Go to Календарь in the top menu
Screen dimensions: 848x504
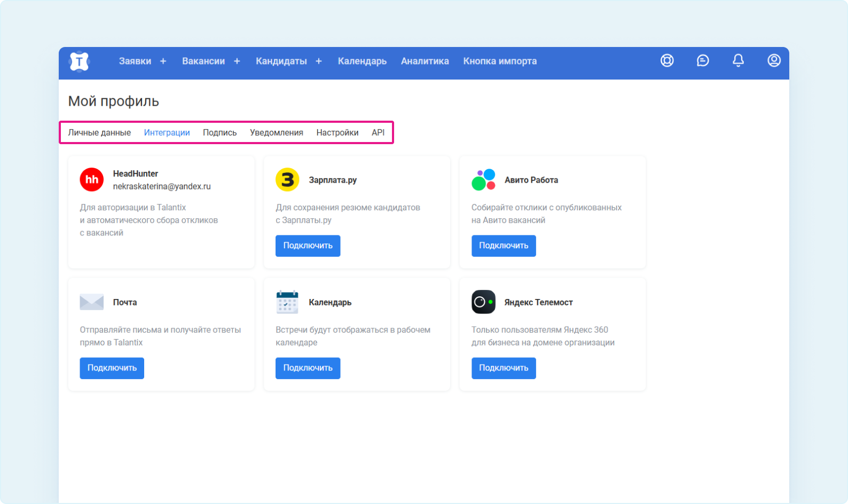(x=362, y=61)
